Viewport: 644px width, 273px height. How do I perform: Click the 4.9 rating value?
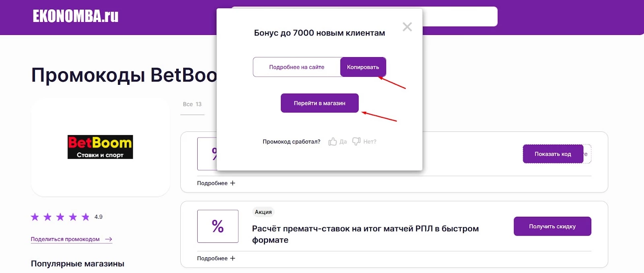pos(99,217)
